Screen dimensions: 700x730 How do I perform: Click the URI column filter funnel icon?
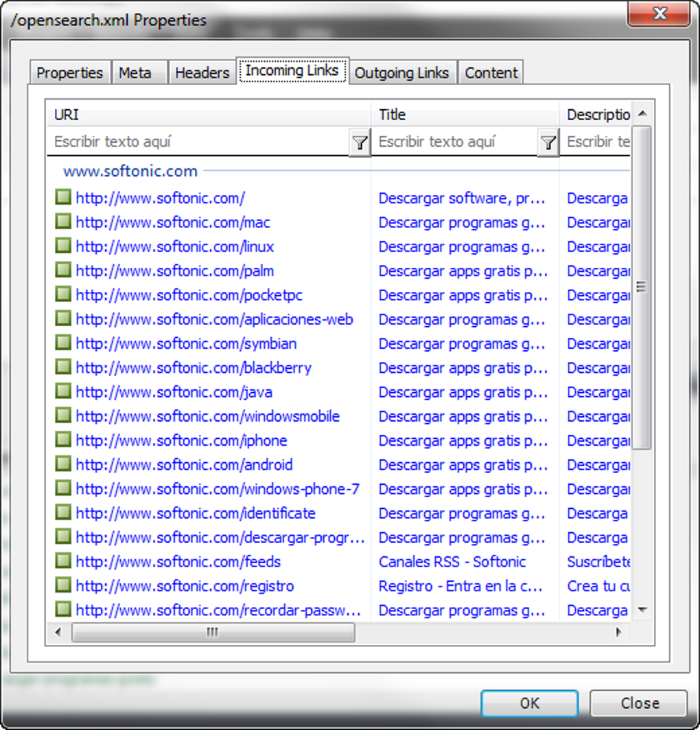[x=360, y=142]
